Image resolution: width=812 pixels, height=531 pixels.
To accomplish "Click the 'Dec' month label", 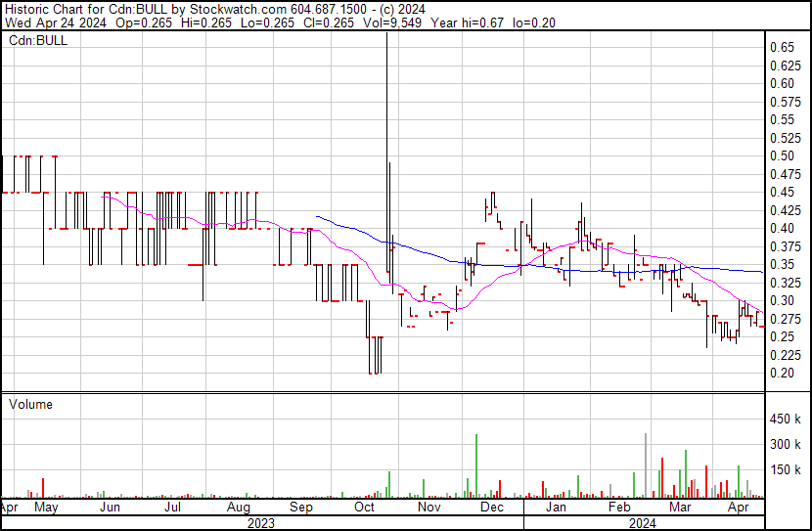I will coord(492,508).
